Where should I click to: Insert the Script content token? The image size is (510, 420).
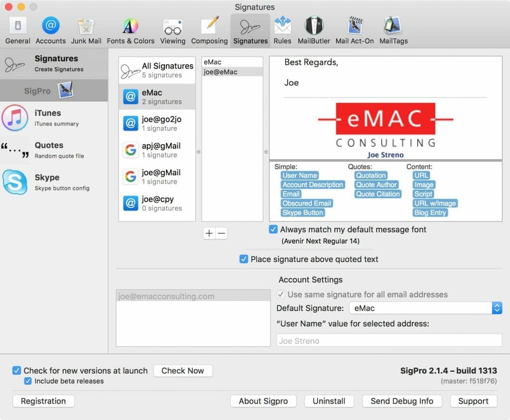[x=423, y=194]
